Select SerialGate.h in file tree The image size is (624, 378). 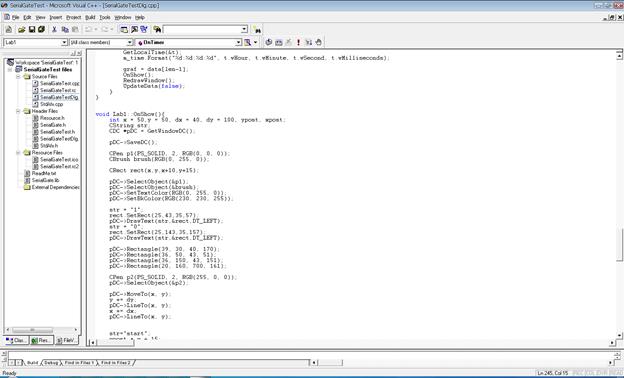pyautogui.click(x=53, y=125)
